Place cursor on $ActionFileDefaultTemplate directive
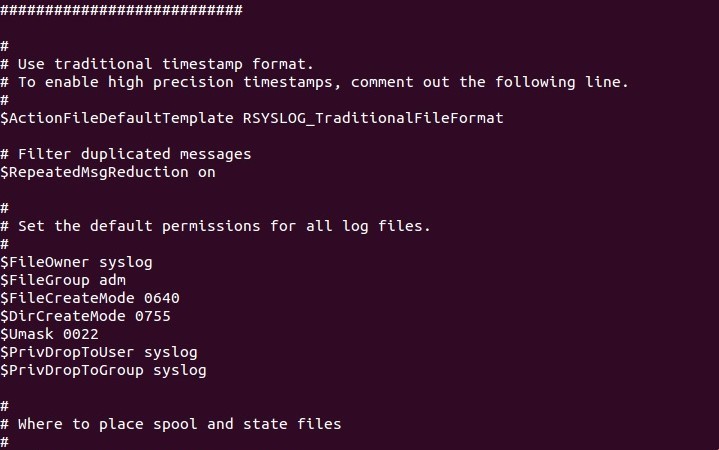Screen dimensions: 719x450 (x=117, y=118)
